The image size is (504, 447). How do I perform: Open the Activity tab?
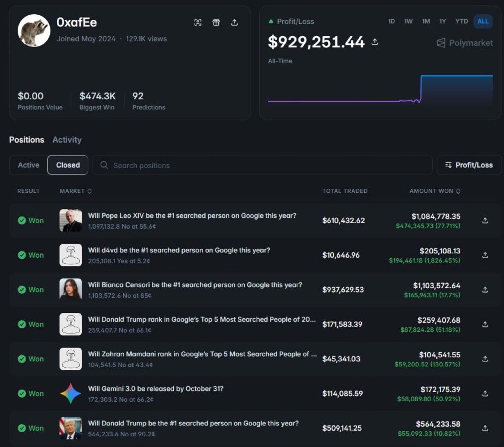[67, 139]
